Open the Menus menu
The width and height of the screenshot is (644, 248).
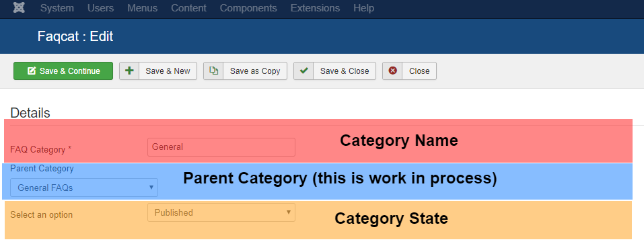tap(143, 8)
